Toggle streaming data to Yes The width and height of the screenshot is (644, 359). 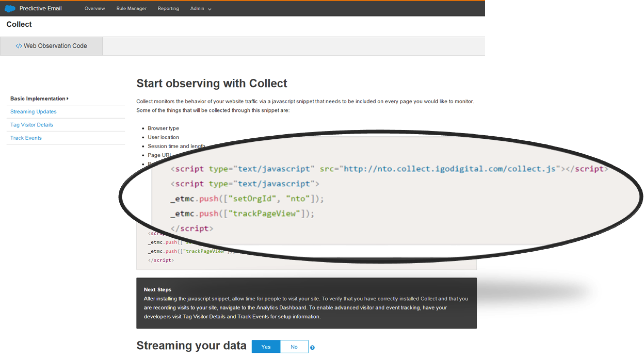click(x=266, y=347)
